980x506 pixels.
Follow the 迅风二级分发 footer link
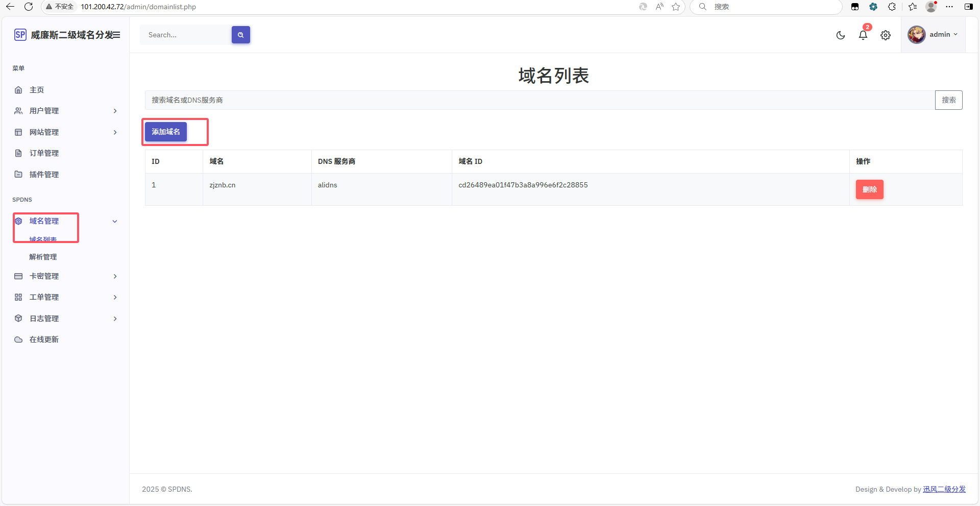(944, 489)
